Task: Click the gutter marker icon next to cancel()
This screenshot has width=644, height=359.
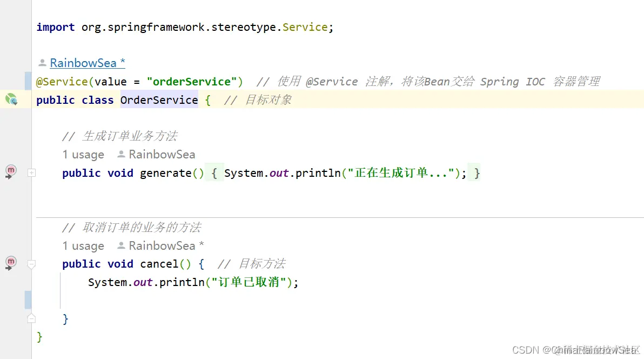Action: coord(11,263)
